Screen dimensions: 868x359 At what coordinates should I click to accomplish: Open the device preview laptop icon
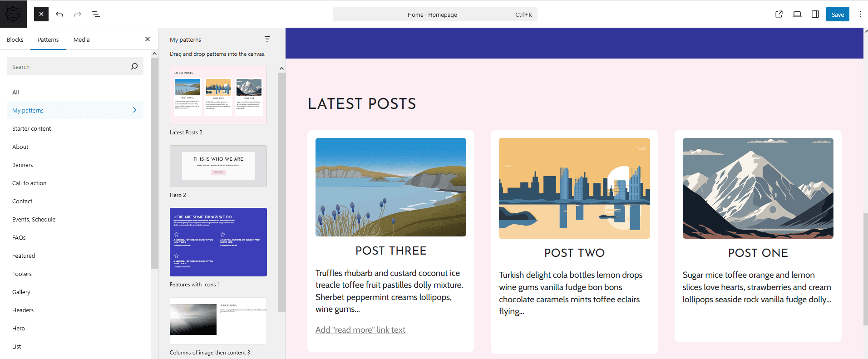(797, 14)
